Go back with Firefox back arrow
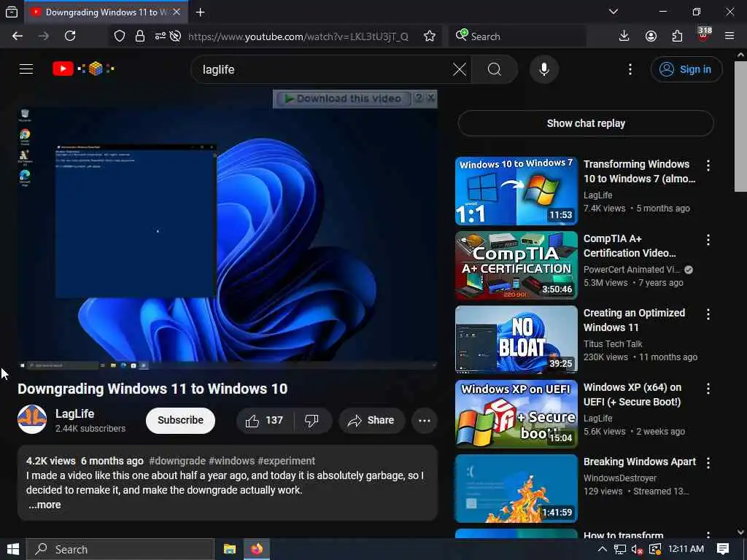Image resolution: width=747 pixels, height=560 pixels. (18, 36)
